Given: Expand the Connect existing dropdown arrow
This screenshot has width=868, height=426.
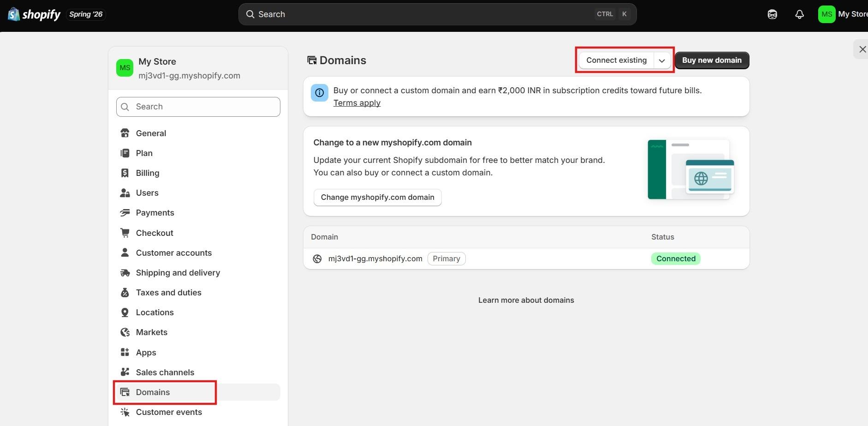Looking at the screenshot, I should point(662,60).
